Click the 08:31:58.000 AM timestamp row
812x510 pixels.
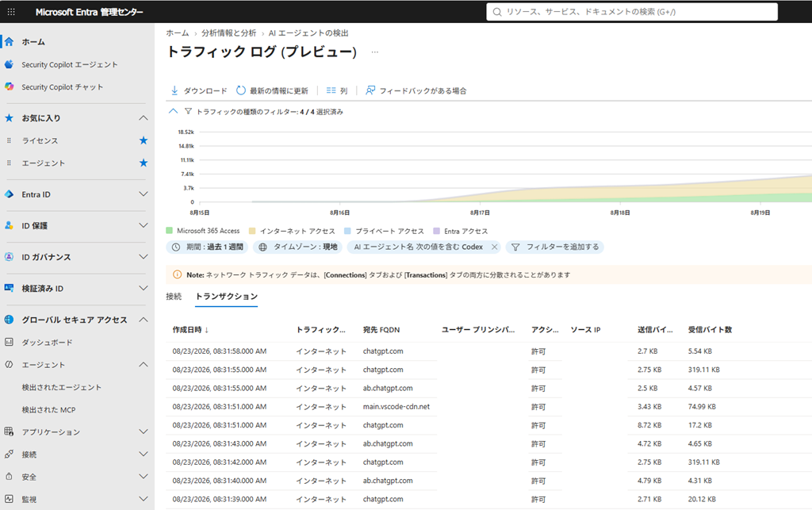[x=220, y=351]
